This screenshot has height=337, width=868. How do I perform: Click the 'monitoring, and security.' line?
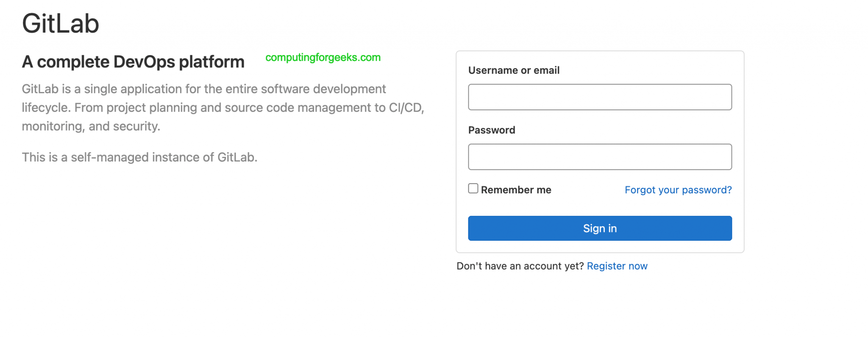[x=91, y=126]
